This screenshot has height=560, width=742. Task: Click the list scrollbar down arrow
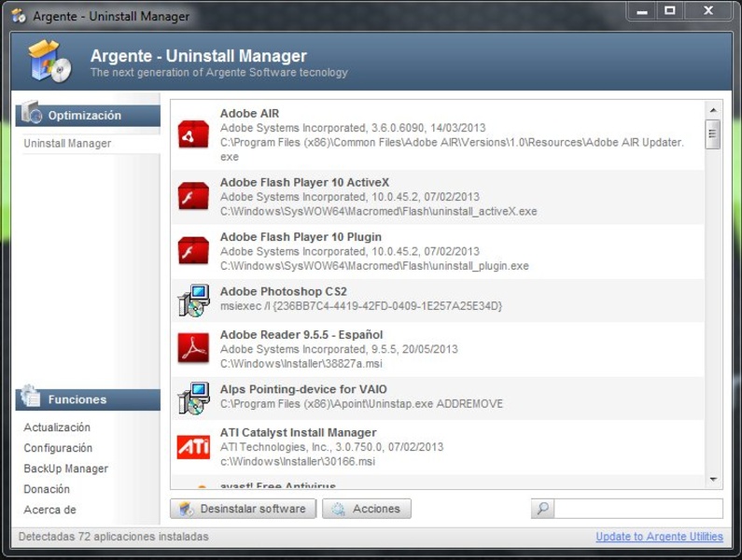click(x=713, y=480)
